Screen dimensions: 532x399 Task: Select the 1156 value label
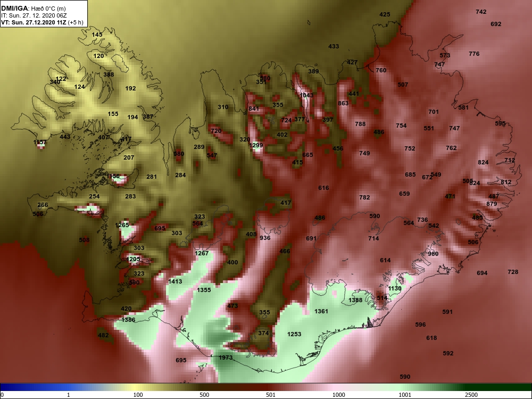113,177
